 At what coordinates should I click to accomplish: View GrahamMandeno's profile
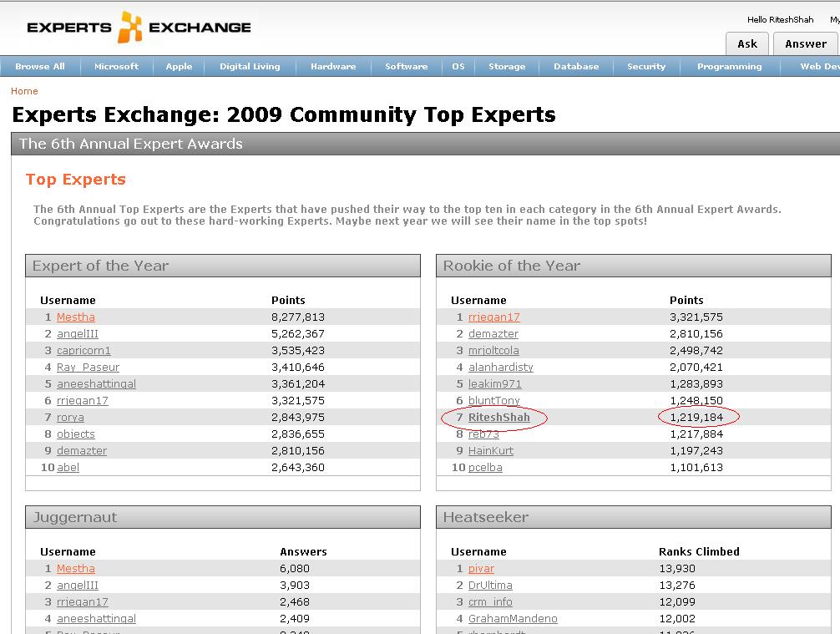pos(513,618)
